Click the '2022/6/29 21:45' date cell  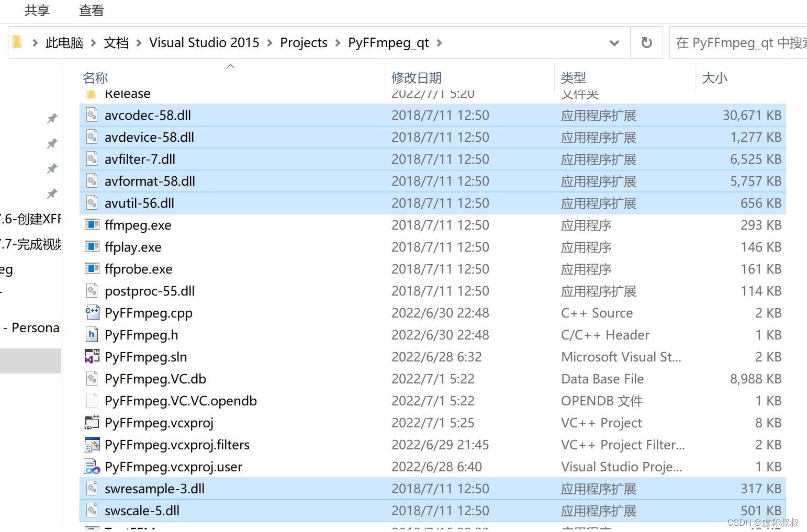click(440, 445)
